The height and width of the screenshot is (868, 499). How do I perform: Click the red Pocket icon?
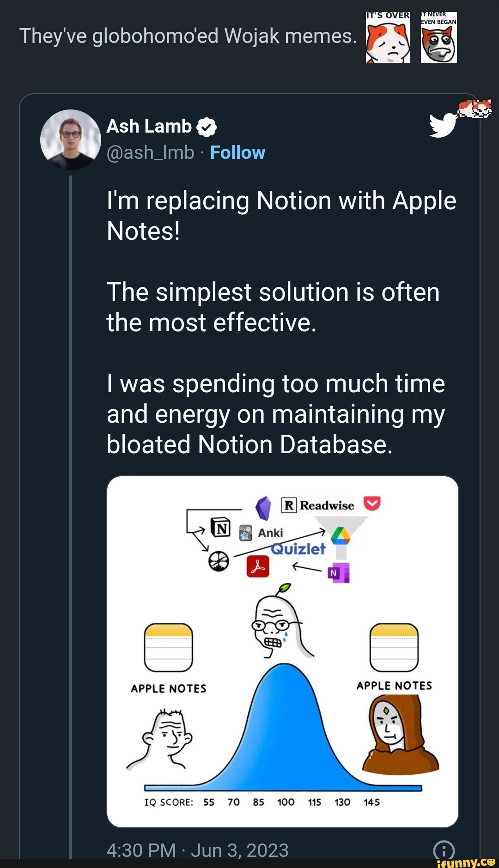point(372,503)
